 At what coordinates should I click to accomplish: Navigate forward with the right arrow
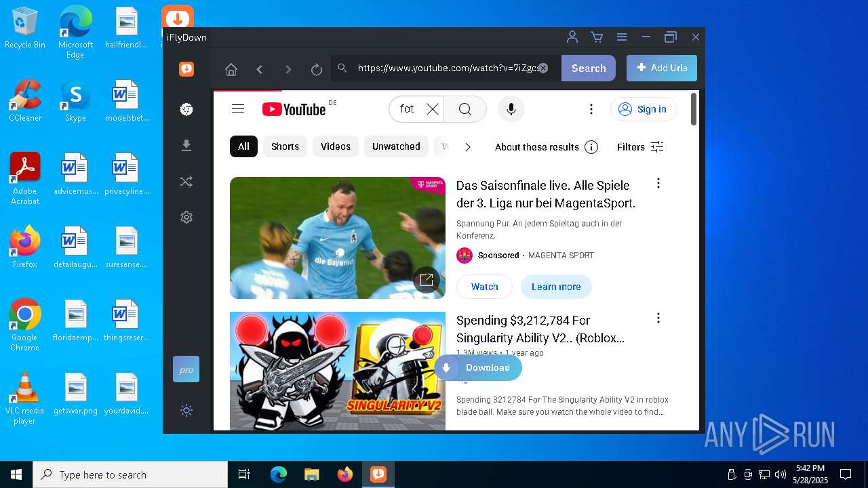[x=288, y=69]
